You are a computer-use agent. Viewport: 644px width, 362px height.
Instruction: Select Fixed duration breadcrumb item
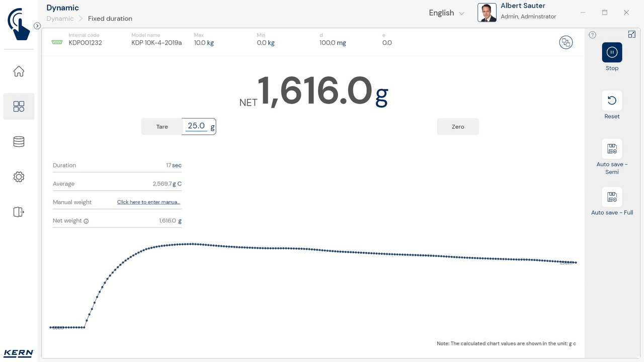(x=110, y=19)
